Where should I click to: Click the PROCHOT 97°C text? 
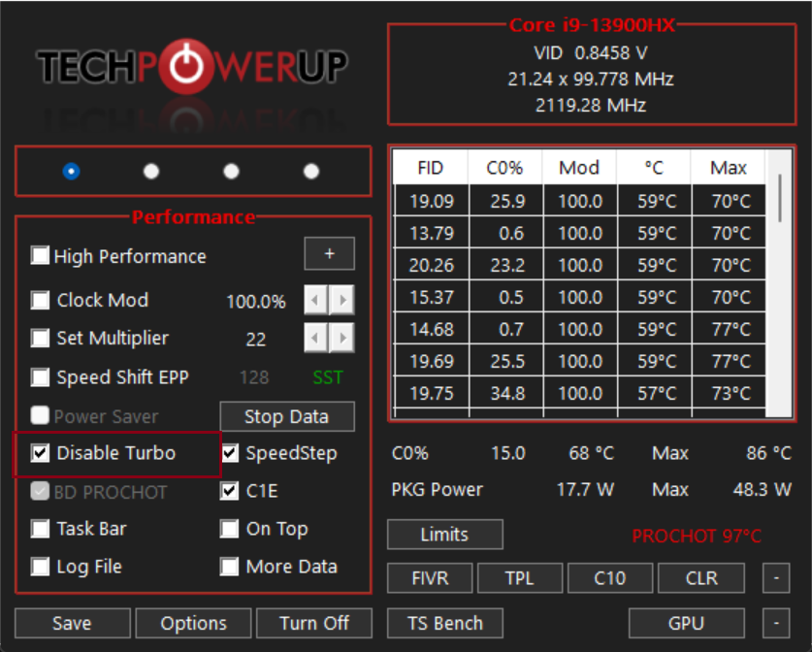point(697,536)
